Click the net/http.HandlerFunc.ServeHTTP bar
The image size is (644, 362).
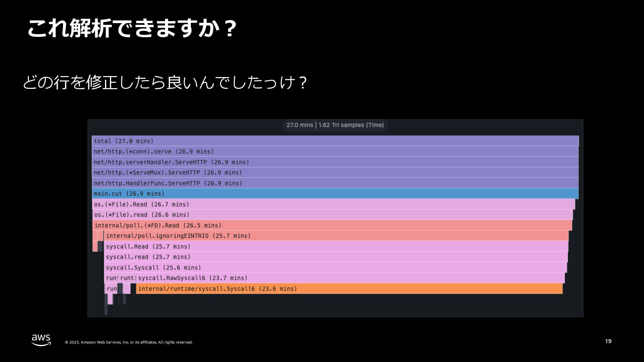click(335, 183)
